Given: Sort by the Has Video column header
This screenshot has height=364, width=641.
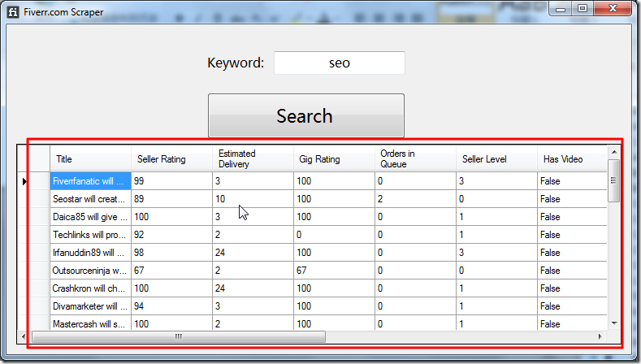Looking at the screenshot, I should (572, 158).
